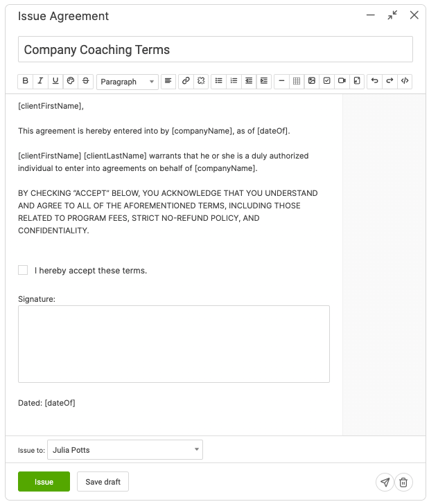Viewport: 429px width, 504px height.
Task: Create a bulleted list
Action: [219, 81]
